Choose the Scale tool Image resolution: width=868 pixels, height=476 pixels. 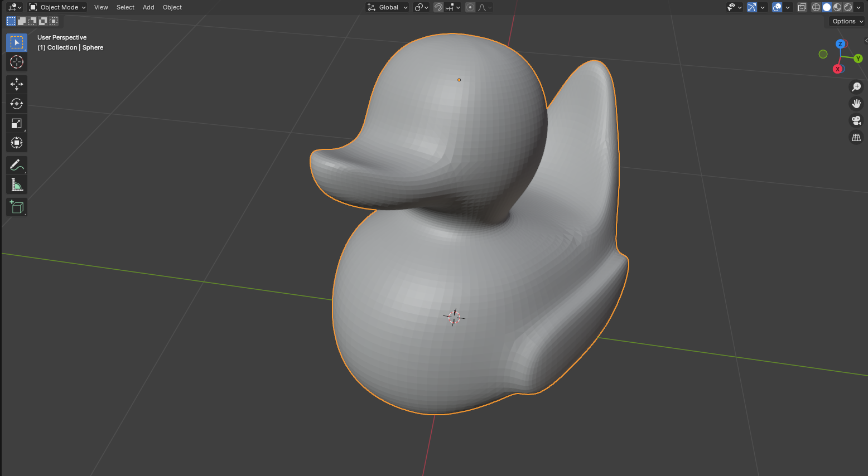pyautogui.click(x=17, y=123)
